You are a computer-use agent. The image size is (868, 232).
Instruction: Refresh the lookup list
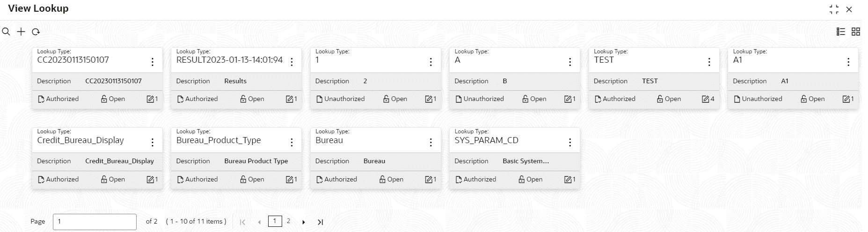(36, 32)
